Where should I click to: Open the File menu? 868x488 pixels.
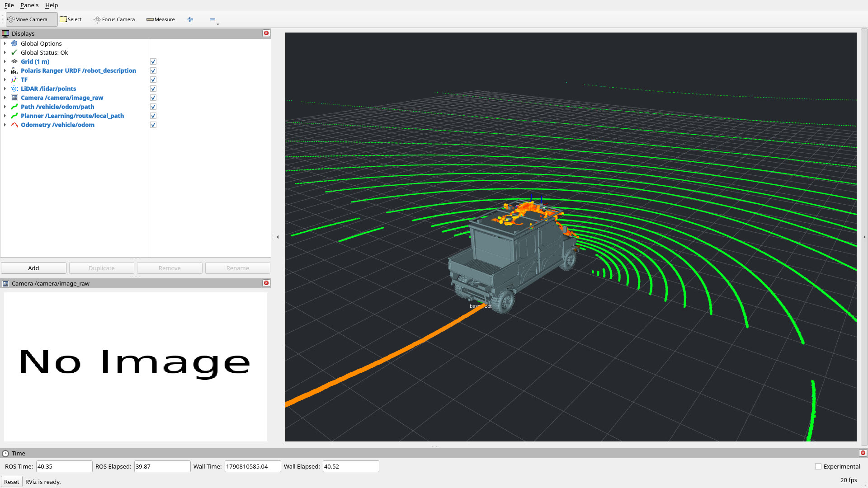9,5
